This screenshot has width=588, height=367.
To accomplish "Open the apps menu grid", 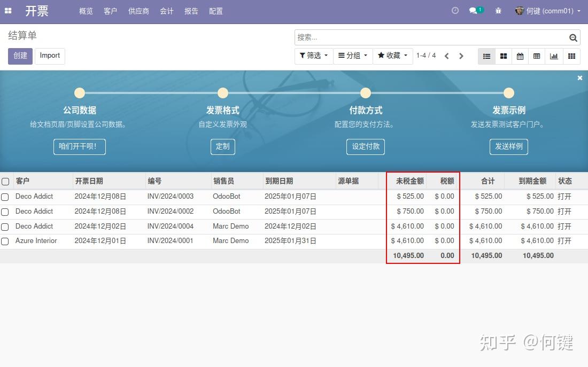I will click(8, 11).
